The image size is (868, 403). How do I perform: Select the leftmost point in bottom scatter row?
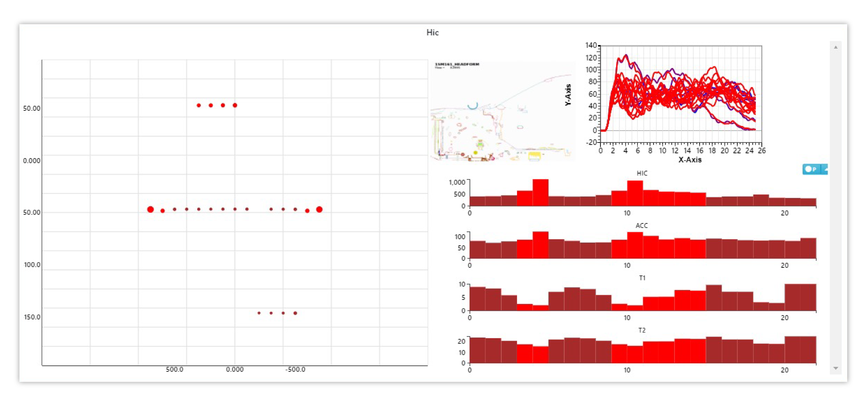click(259, 313)
